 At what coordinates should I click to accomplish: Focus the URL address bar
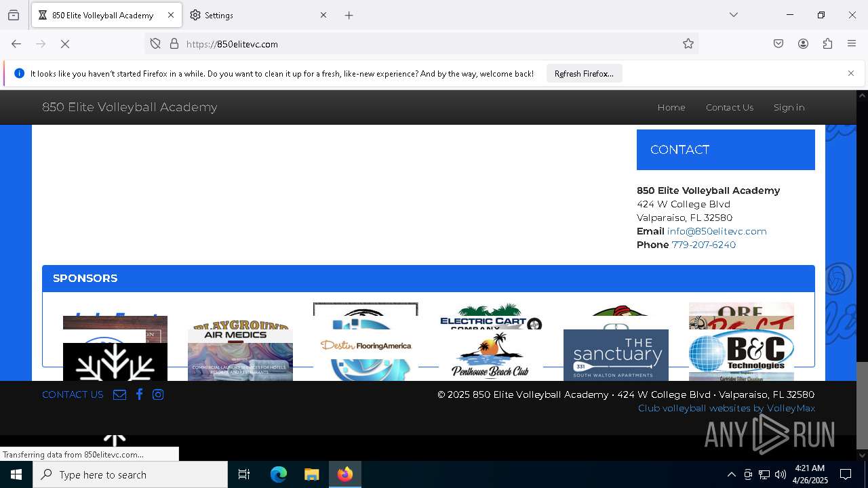point(420,44)
